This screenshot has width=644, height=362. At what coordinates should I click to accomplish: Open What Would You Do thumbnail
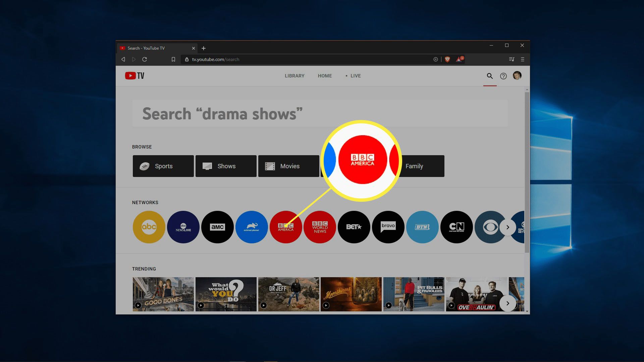tap(226, 294)
